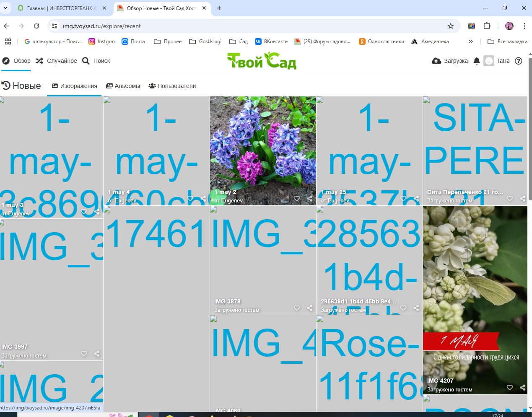Screen dimensions: 532x417
Task: Switch to the Пользователи tab
Action: click(x=172, y=86)
